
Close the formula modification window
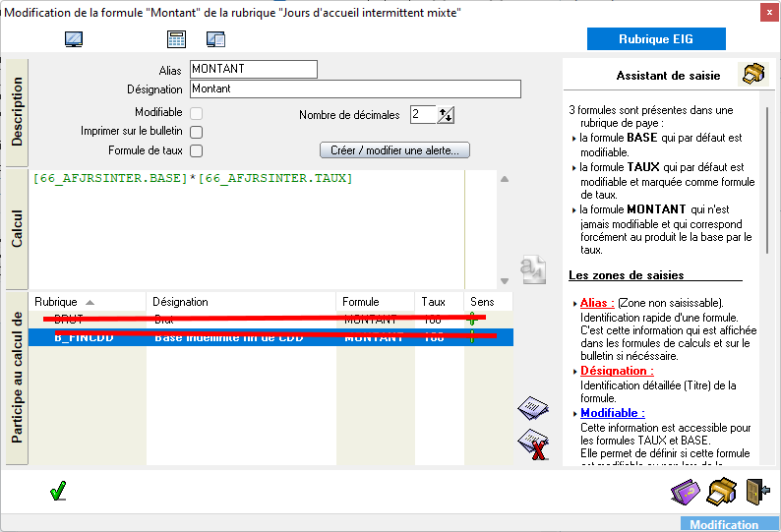[x=769, y=13]
